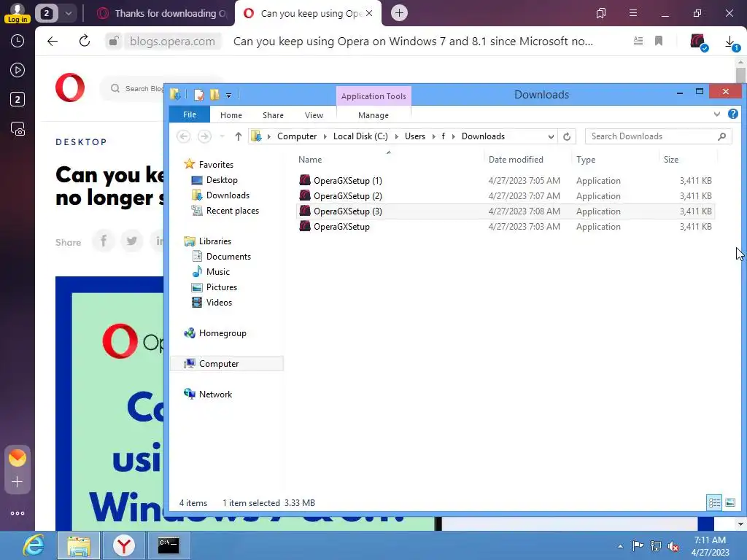This screenshot has width=747, height=560.
Task: Open the File menu in Explorer
Action: coord(190,114)
